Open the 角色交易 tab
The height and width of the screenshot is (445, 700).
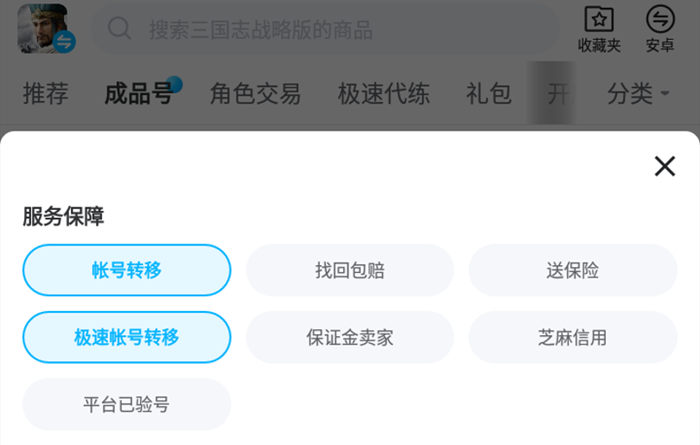[255, 94]
